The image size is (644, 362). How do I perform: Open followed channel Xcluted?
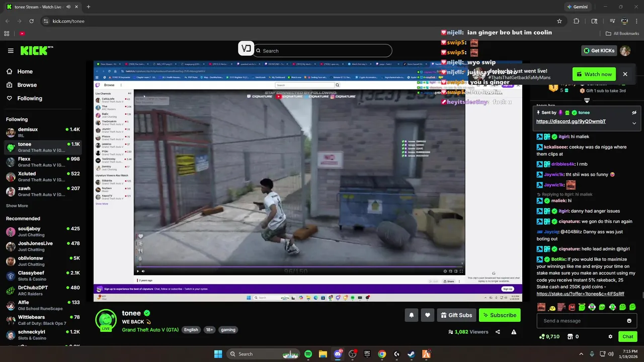click(x=42, y=177)
